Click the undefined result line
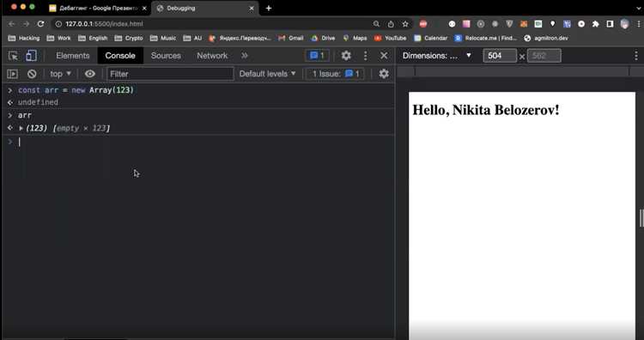Viewport: 644px width, 340px height. pos(38,102)
